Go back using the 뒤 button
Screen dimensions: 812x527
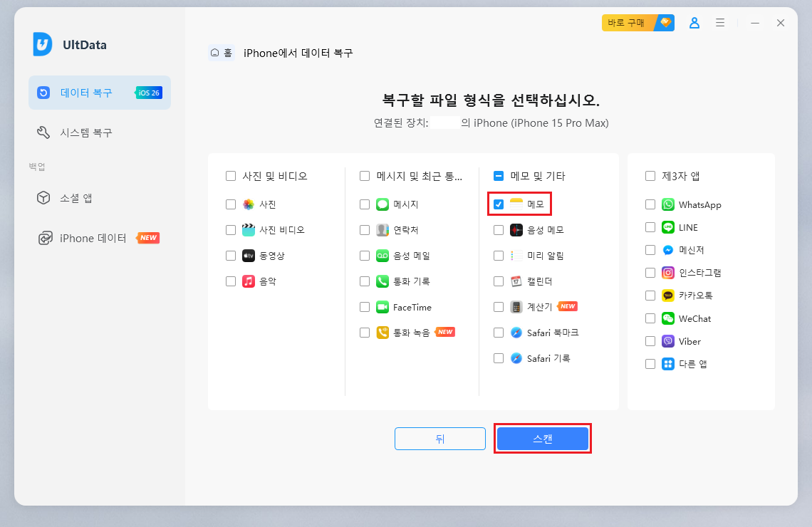440,439
